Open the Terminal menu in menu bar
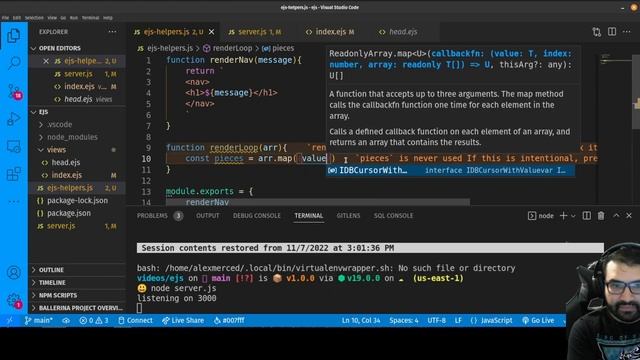 pos(90,18)
